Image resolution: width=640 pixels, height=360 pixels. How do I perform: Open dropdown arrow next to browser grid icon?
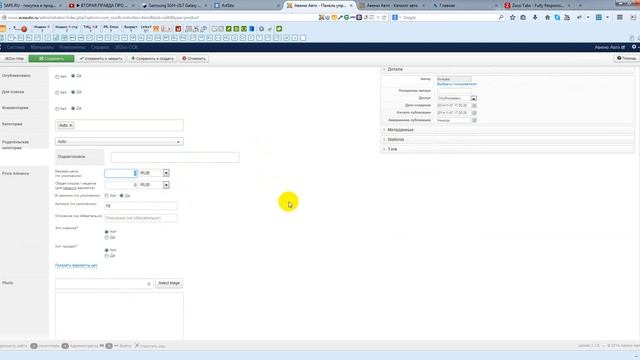point(607,18)
